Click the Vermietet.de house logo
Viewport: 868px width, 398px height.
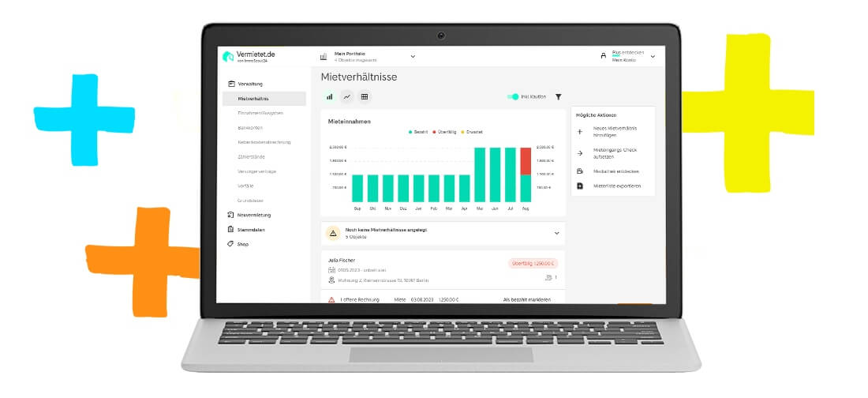(228, 56)
